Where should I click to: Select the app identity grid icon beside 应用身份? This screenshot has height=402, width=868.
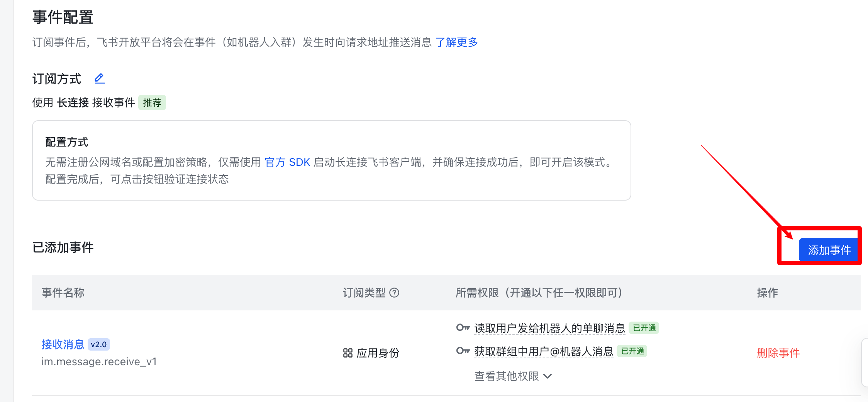[x=347, y=353]
